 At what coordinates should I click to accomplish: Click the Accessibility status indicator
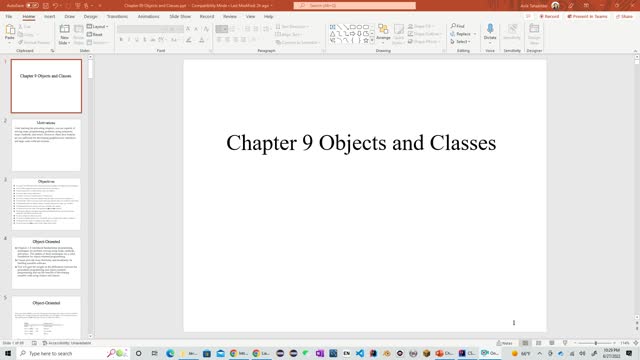point(67,343)
